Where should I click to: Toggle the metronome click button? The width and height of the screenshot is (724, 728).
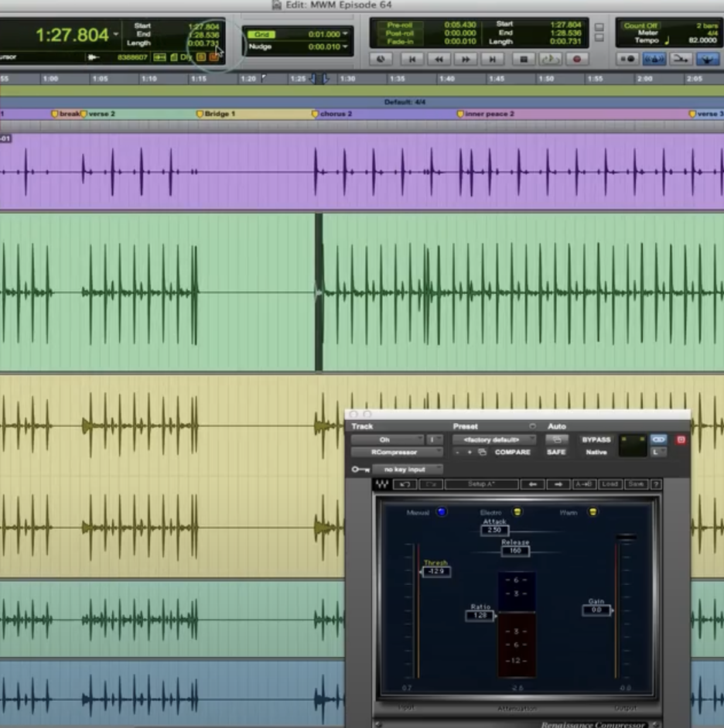(654, 59)
